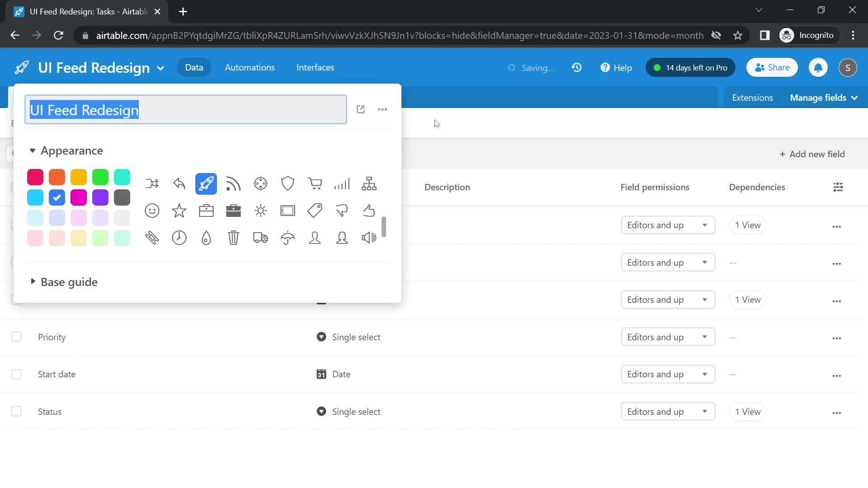Switch to the Automations tab

[250, 68]
